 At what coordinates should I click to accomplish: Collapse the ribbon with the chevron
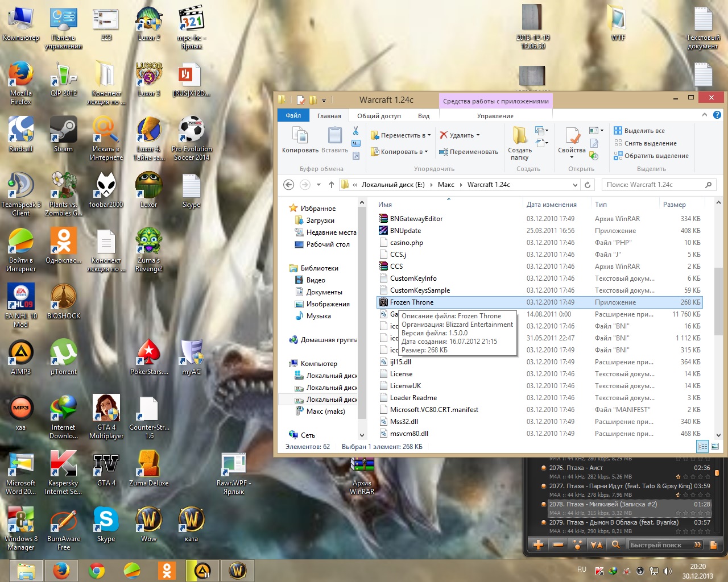coord(705,115)
